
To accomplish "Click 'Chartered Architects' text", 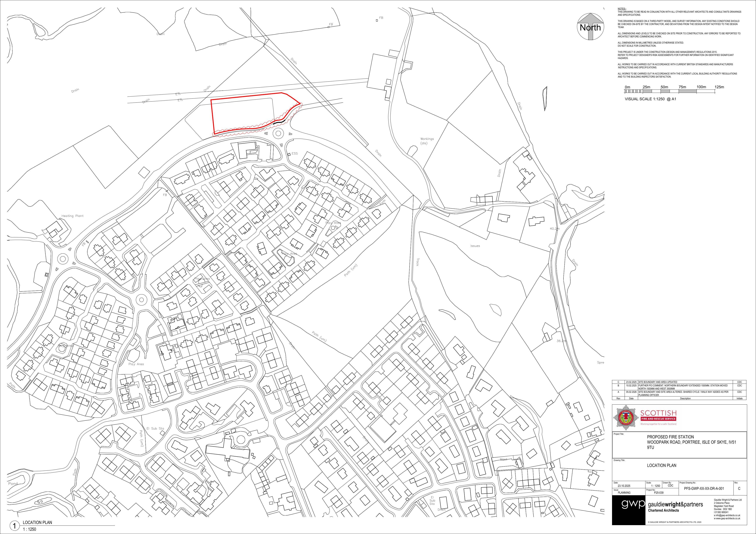I will (x=663, y=510).
